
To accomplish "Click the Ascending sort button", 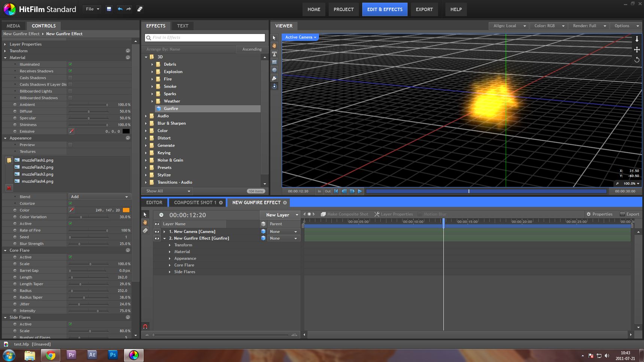I will 252,49.
